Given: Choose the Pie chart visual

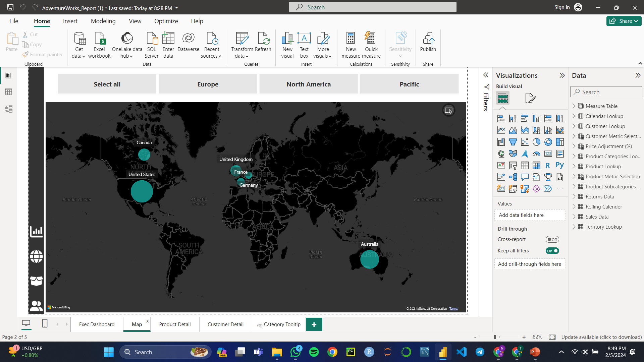Looking at the screenshot, I should [536, 142].
